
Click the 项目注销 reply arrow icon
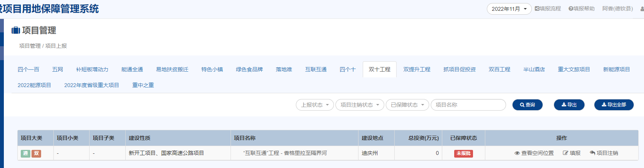(592, 153)
